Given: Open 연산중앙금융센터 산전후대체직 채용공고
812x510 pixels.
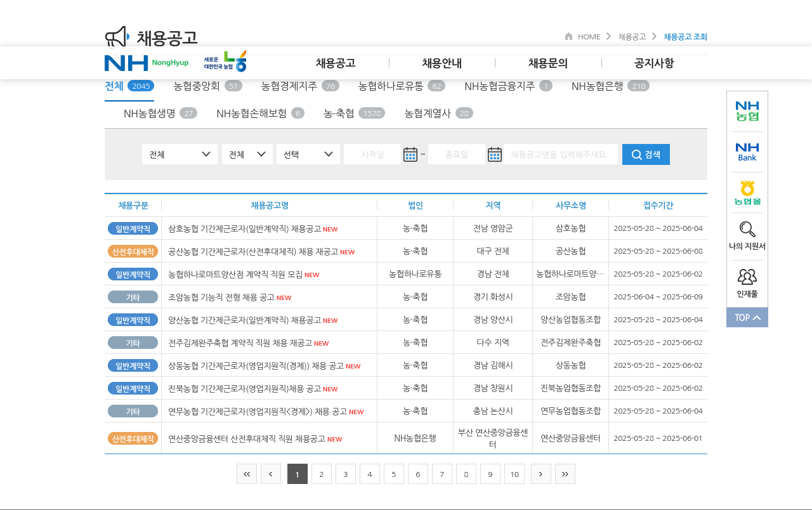Looking at the screenshot, I should point(247,438).
